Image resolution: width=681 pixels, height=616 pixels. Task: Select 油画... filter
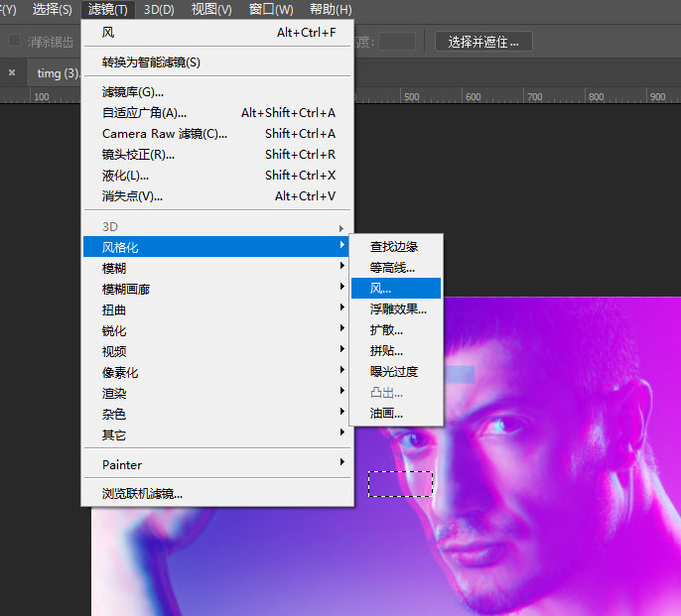396,414
